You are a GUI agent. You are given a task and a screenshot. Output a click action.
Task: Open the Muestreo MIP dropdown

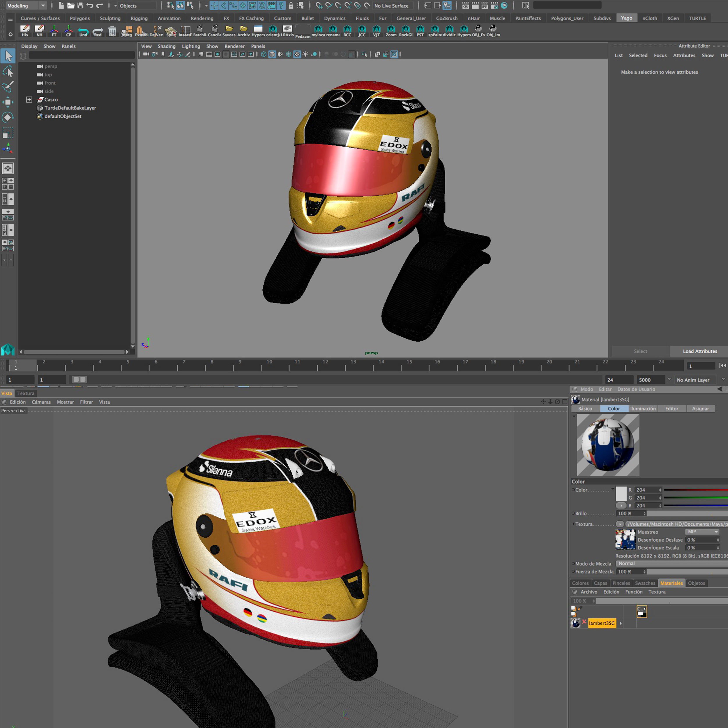[x=702, y=532]
